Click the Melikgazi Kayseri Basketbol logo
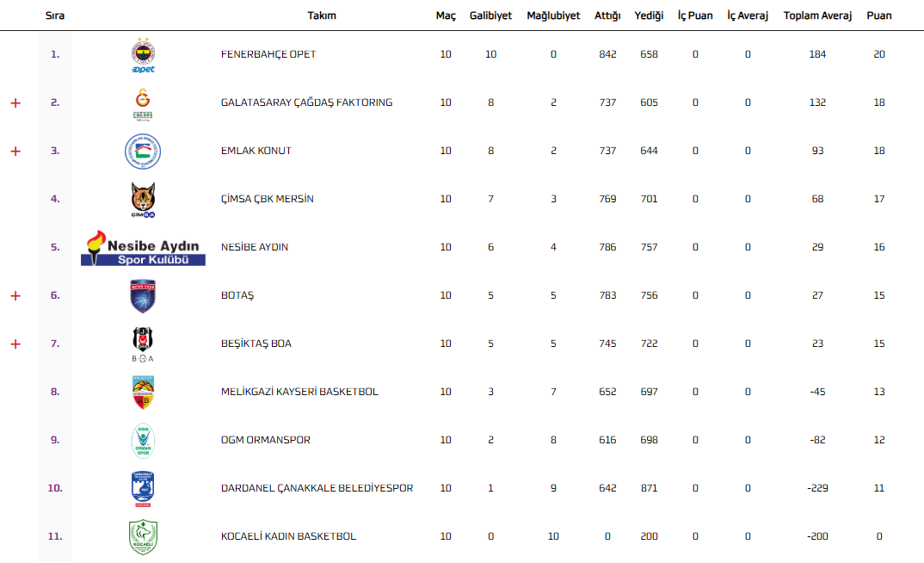Viewport: 924px width, 563px height. click(x=143, y=393)
